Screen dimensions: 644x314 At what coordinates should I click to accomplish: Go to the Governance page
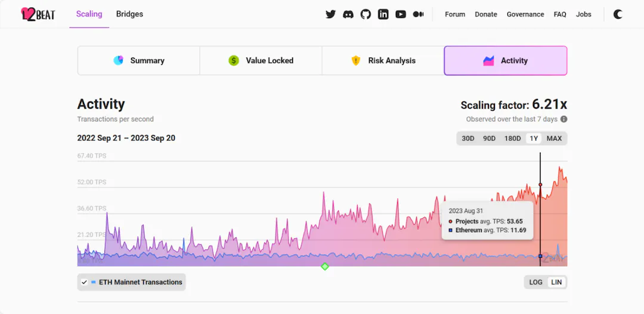[x=525, y=14]
